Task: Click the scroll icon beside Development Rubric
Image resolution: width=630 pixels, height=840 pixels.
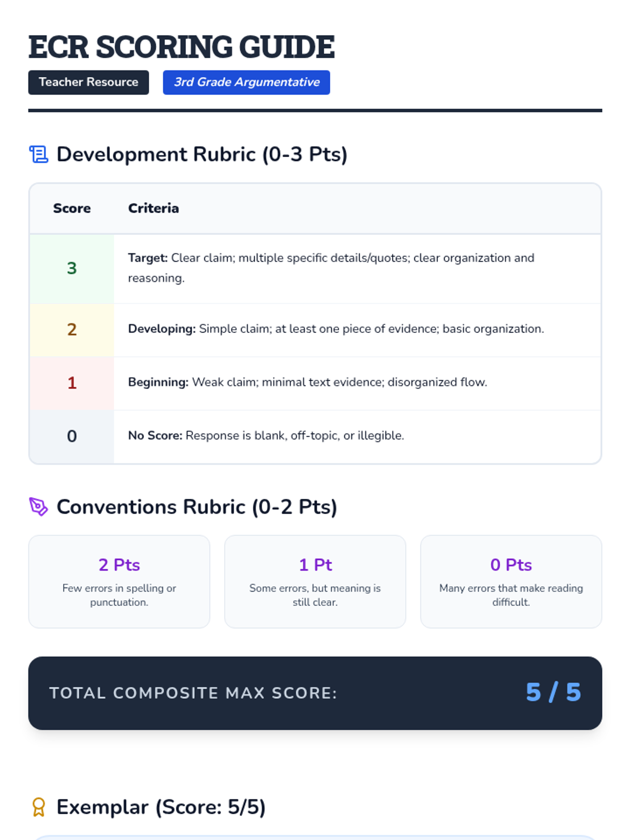Action: click(38, 154)
